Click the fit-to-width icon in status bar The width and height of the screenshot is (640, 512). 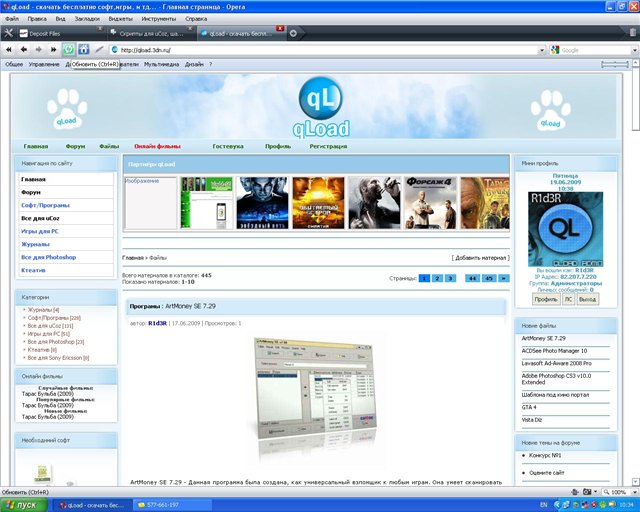click(x=575, y=492)
